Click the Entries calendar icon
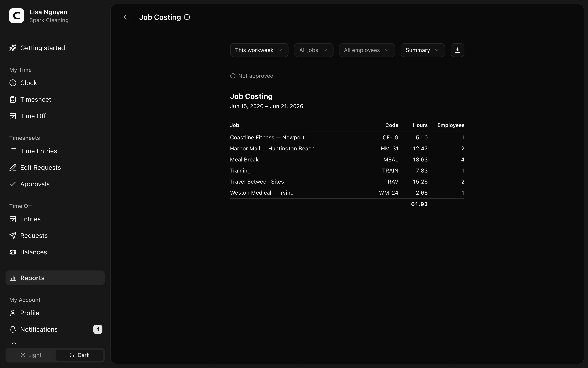588x368 pixels. (13, 219)
